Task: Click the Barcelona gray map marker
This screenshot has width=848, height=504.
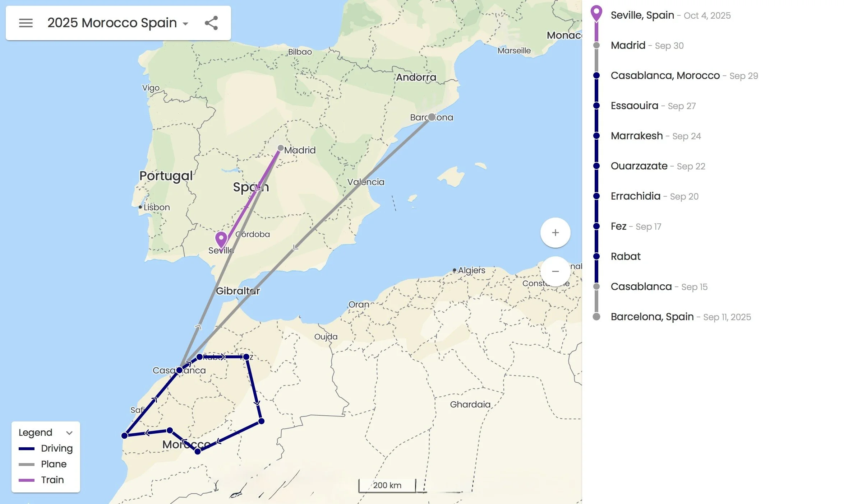Action: tap(432, 117)
